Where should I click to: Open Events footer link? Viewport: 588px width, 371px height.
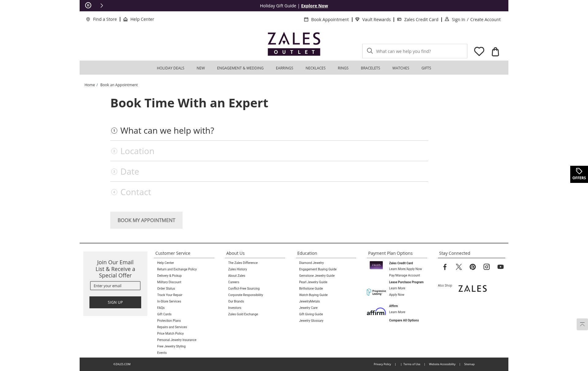[162, 353]
